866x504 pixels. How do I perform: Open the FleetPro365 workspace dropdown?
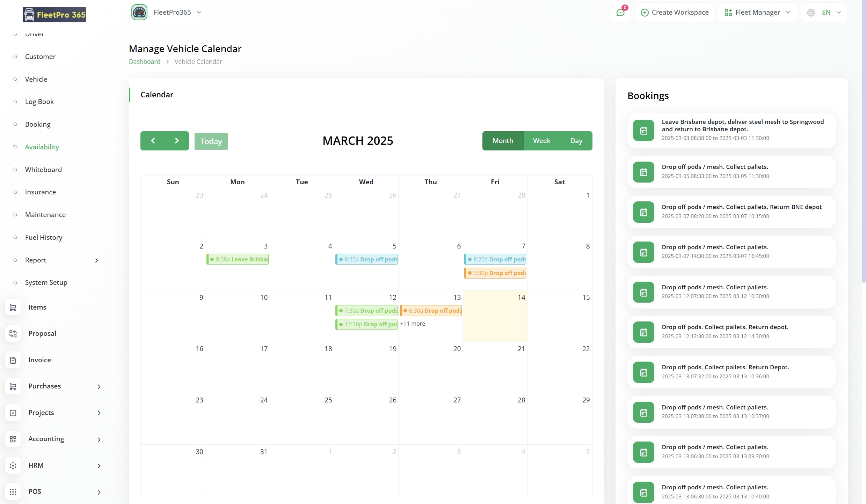(167, 13)
